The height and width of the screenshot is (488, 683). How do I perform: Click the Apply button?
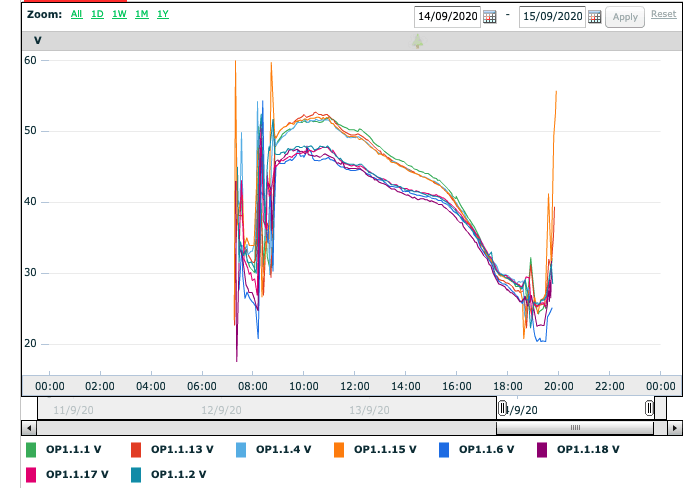click(x=625, y=17)
